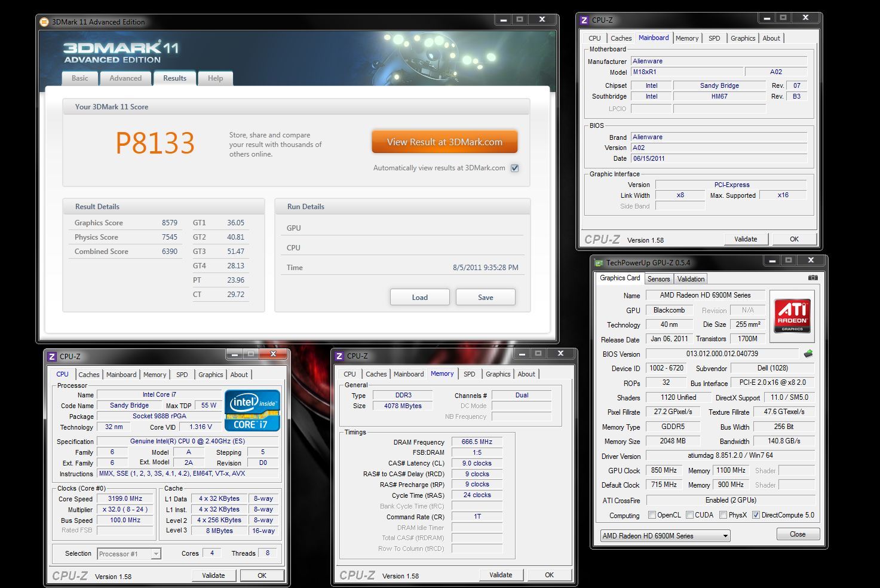Click the Save button in Run Details
This screenshot has height=588, width=880.
point(485,297)
